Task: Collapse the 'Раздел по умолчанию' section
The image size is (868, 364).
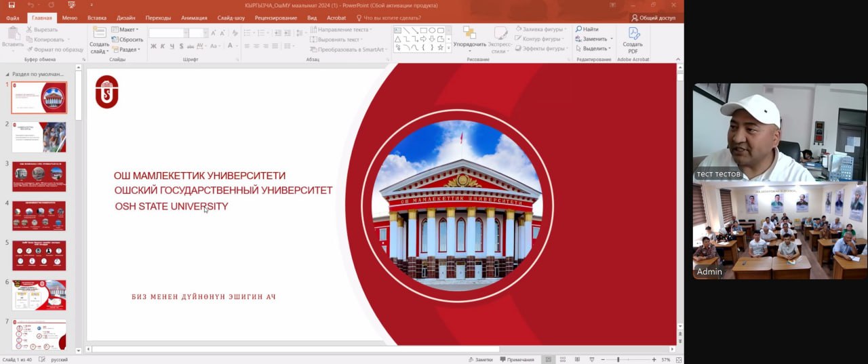Action: (x=7, y=74)
